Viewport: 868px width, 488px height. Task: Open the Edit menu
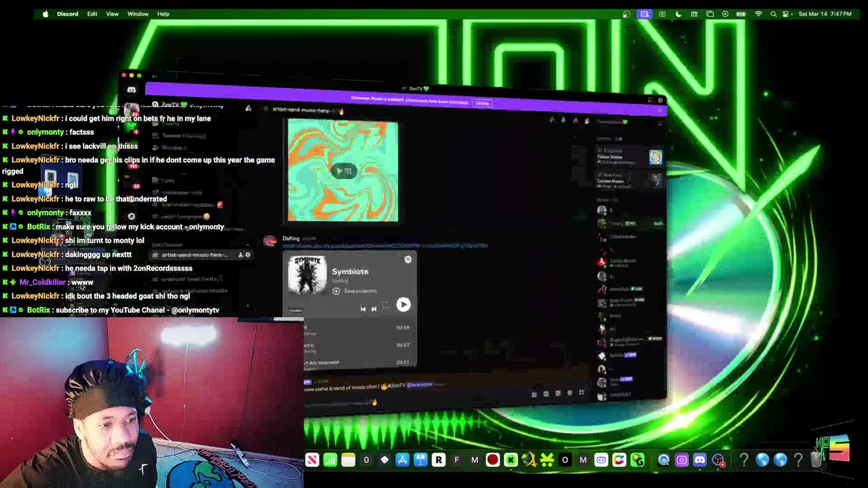point(92,14)
